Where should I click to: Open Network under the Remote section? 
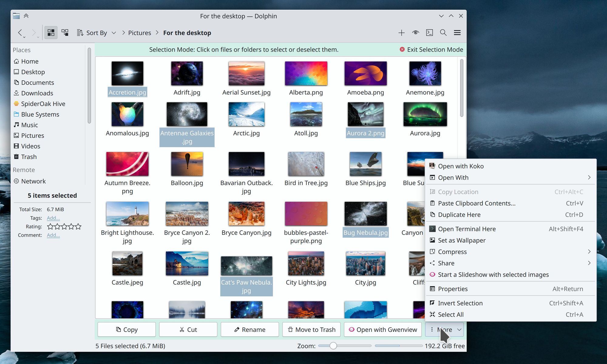tap(33, 181)
